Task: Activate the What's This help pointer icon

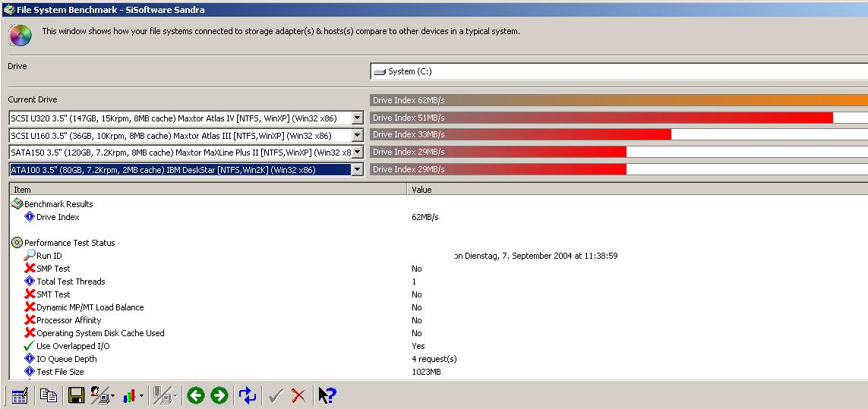Action: [x=327, y=395]
